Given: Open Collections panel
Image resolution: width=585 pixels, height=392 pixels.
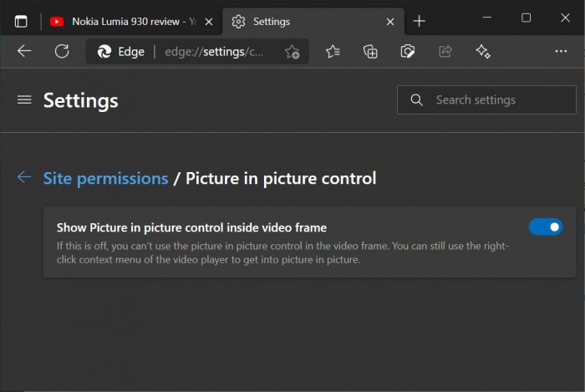Looking at the screenshot, I should (370, 52).
